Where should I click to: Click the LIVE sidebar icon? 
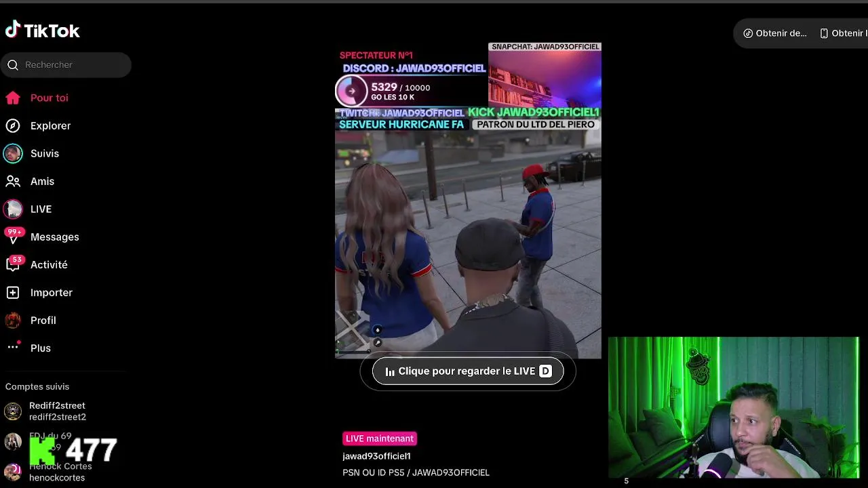click(x=13, y=209)
